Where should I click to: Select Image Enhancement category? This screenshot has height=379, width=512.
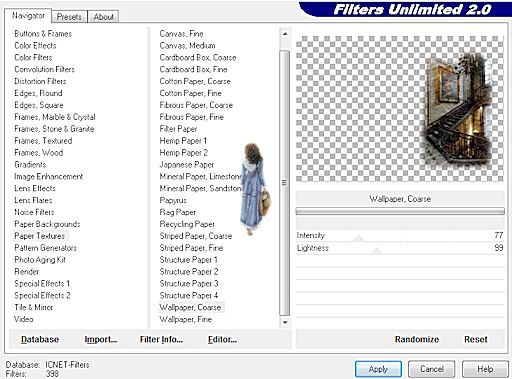click(49, 176)
